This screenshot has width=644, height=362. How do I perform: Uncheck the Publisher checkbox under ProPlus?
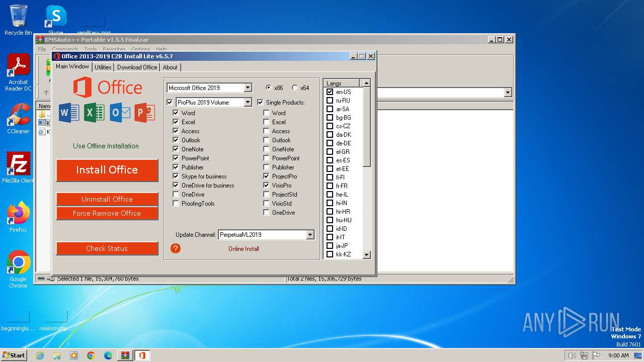click(176, 167)
